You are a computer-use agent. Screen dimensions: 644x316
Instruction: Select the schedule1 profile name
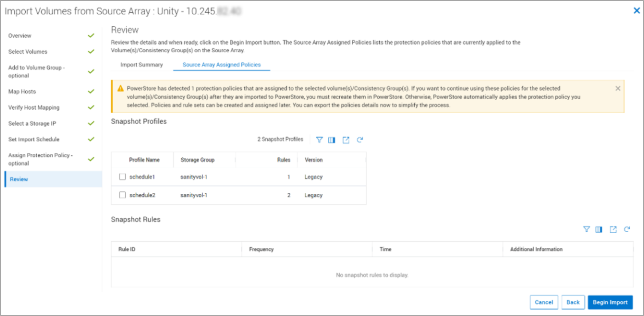[x=142, y=177]
